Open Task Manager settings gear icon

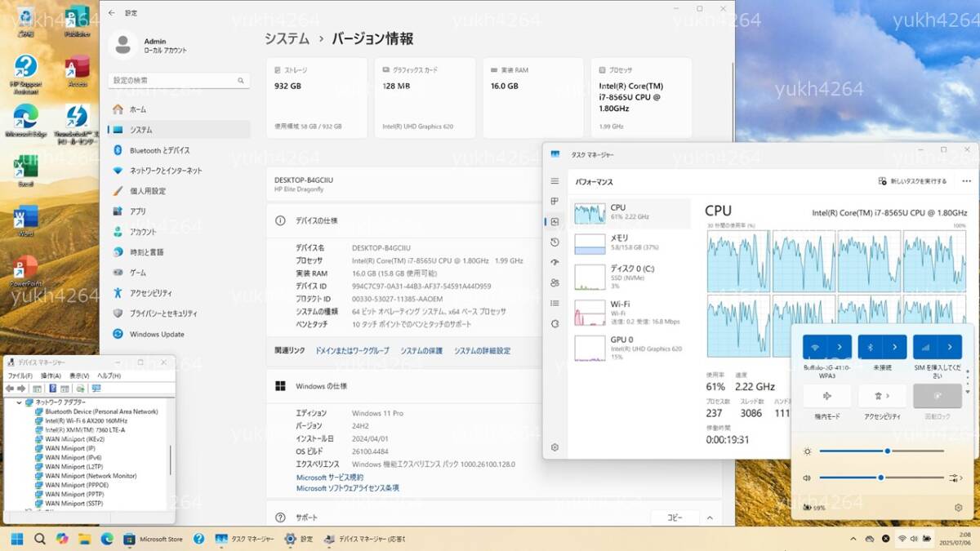click(555, 447)
